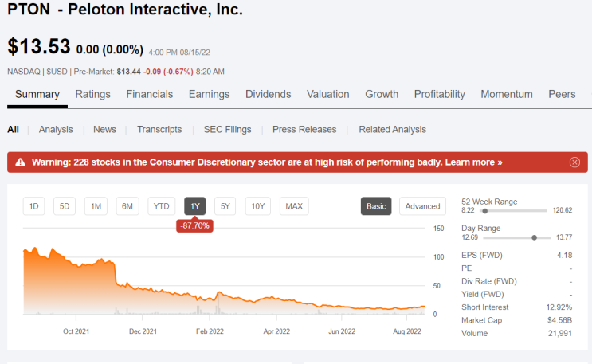The width and height of the screenshot is (592, 364).
Task: Filter by Analysis
Action: tap(56, 130)
